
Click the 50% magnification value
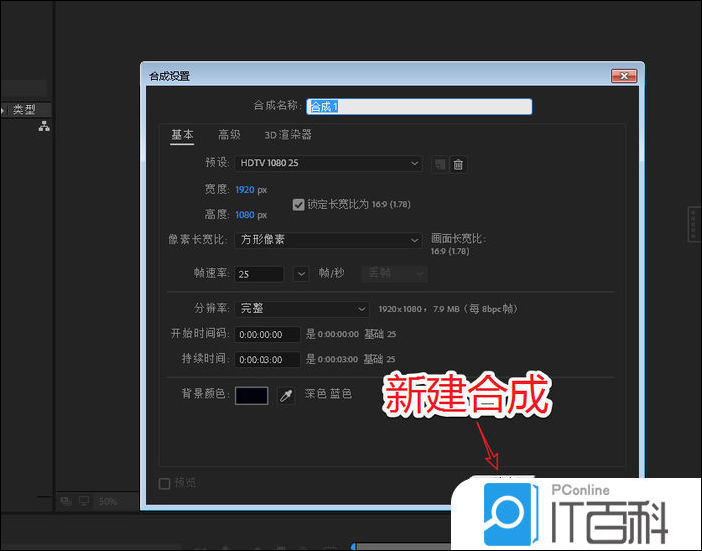click(108, 502)
